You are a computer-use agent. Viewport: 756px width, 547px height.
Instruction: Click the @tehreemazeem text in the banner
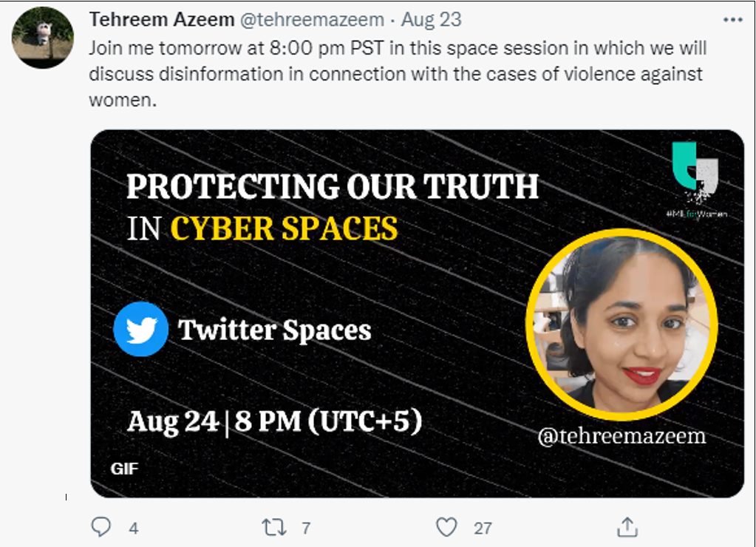tap(622, 436)
